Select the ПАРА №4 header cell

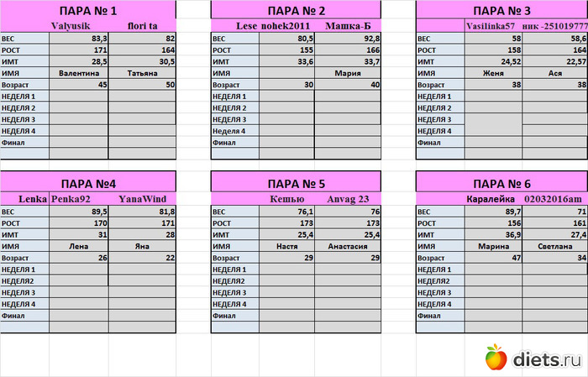90,183
